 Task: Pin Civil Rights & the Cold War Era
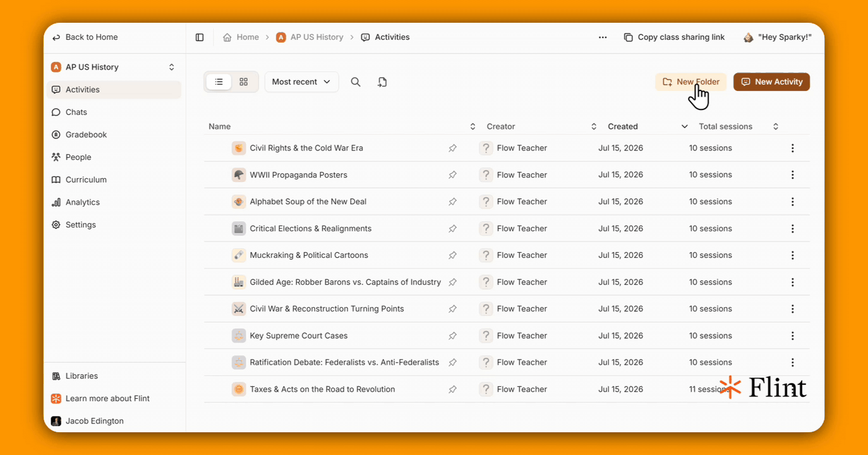452,149
